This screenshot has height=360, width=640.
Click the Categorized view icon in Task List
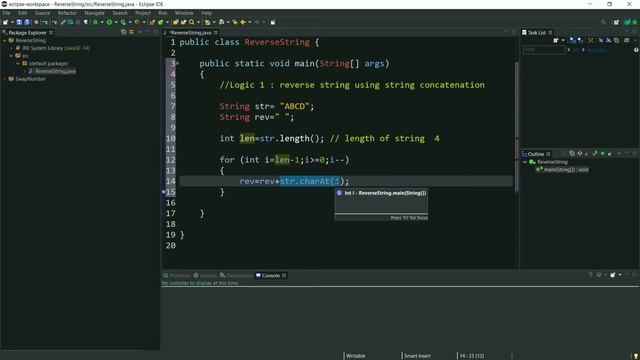point(573,40)
